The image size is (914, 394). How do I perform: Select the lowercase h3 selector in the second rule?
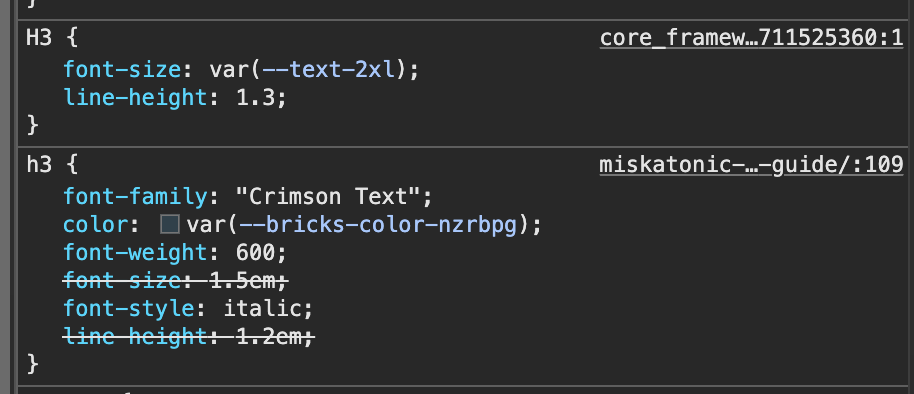click(39, 166)
